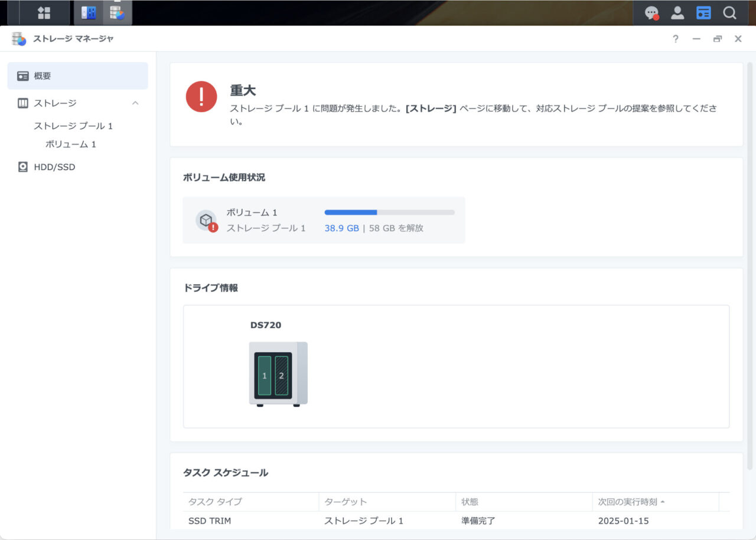756x540 pixels.
Task: Collapse the ストレージ tree chevron
Action: [x=135, y=103]
